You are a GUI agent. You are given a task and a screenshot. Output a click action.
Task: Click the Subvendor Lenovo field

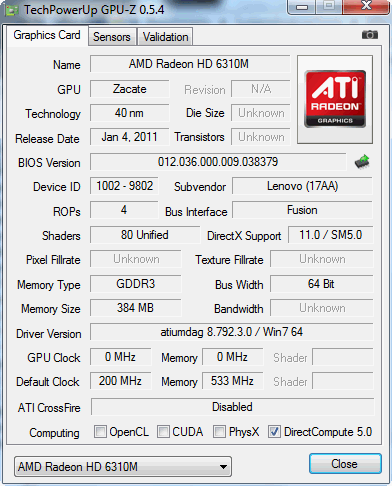click(x=302, y=186)
